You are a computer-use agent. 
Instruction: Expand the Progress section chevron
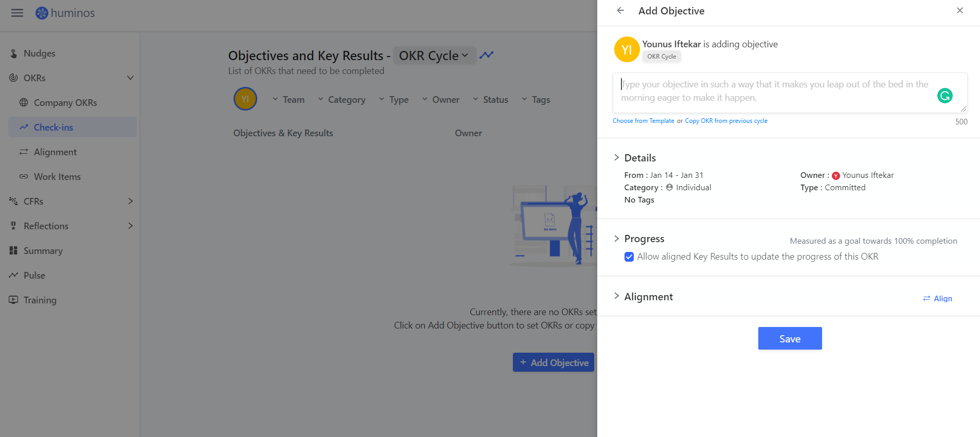click(616, 239)
